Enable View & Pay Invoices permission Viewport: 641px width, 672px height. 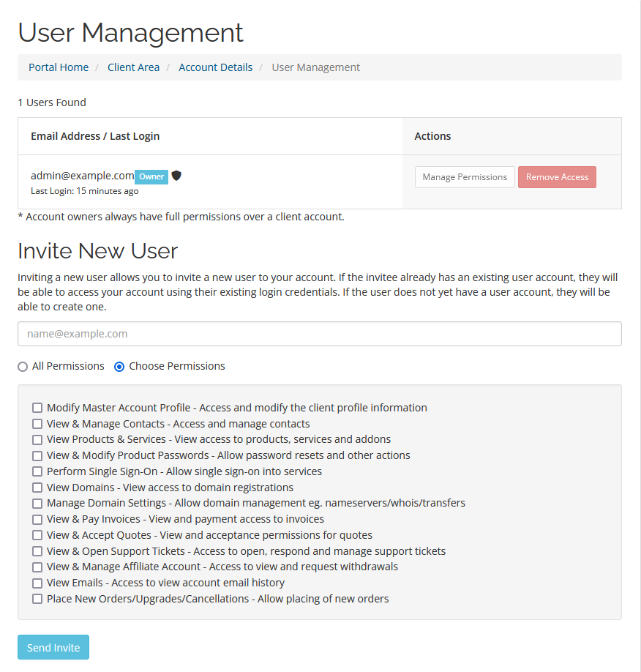click(37, 519)
